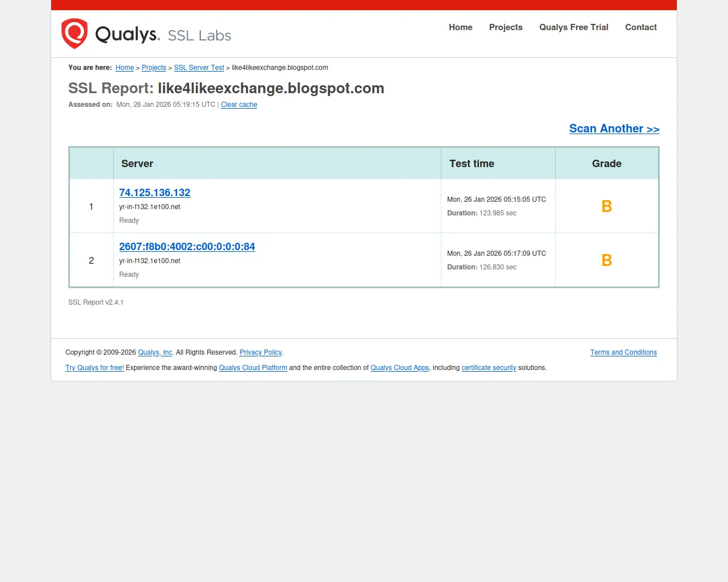Click the Home breadcrumb link
The width and height of the screenshot is (728, 582).
[x=125, y=68]
